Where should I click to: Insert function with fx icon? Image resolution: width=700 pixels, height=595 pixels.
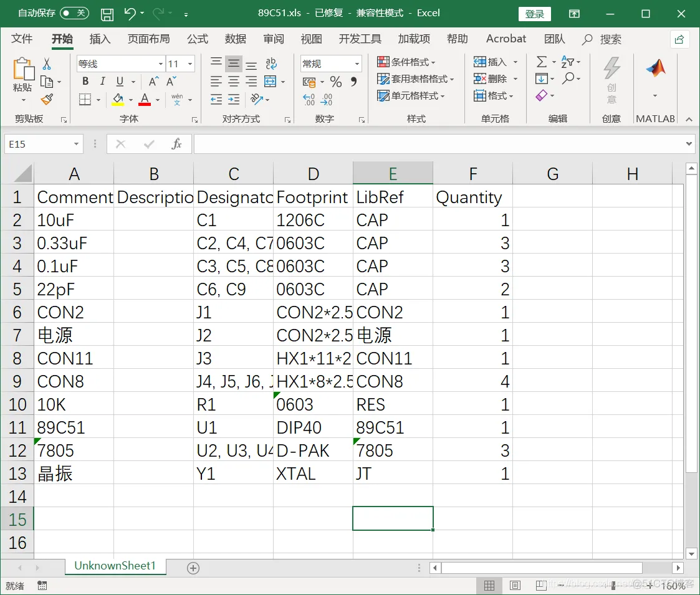pos(177,144)
